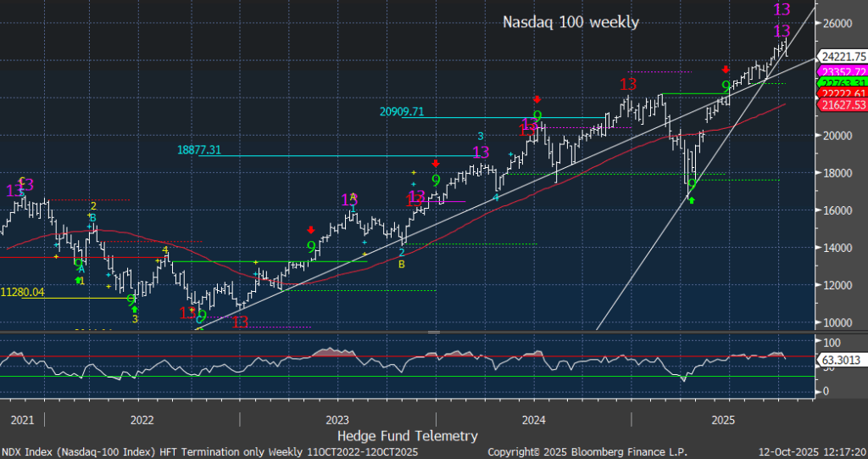The height and width of the screenshot is (459, 868).
Task: Click the topmost magenta 13 signal
Action: point(782,10)
